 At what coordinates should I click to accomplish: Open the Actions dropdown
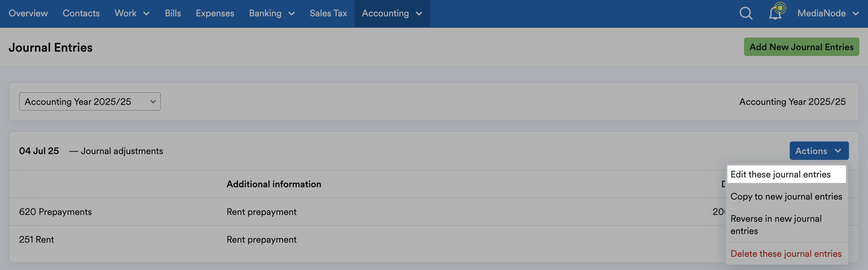819,151
